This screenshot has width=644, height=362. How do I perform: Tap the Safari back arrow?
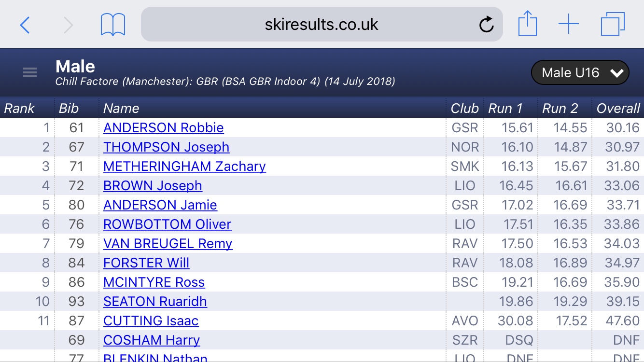[25, 24]
